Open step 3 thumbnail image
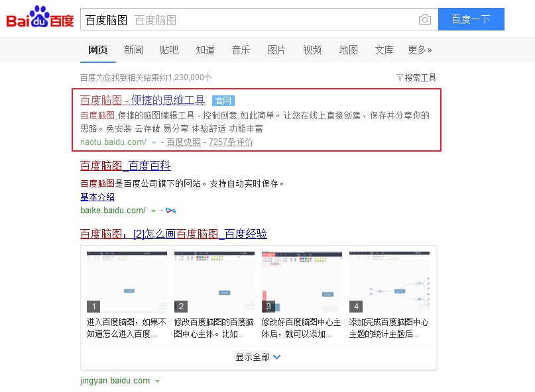This screenshot has height=392, width=535. [x=302, y=282]
